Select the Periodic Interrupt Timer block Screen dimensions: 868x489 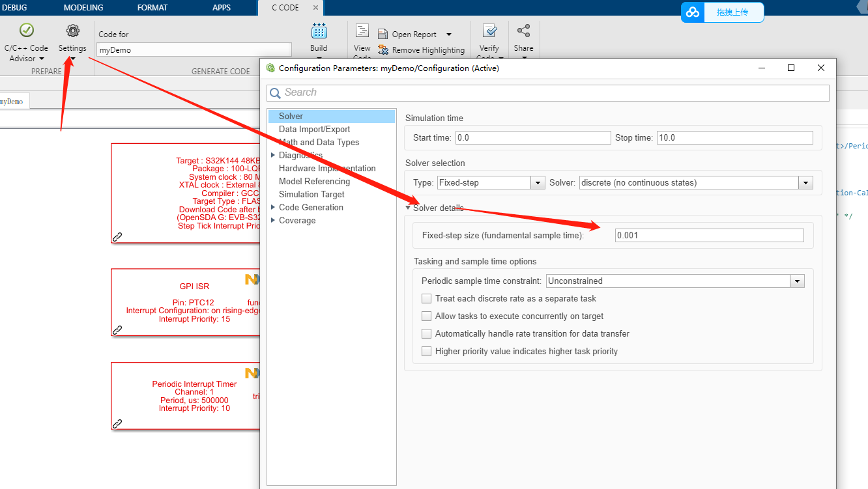click(186, 396)
